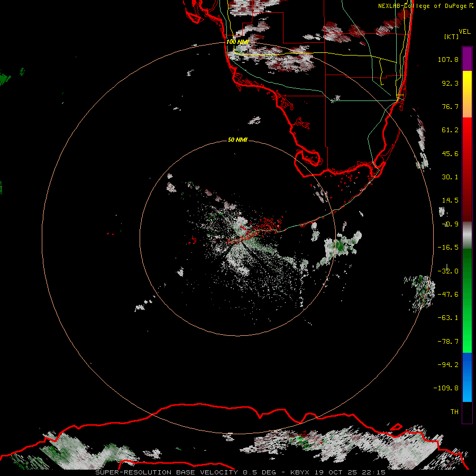Select the 14.5 legend value
This screenshot has height=476, width=476.
click(450, 200)
